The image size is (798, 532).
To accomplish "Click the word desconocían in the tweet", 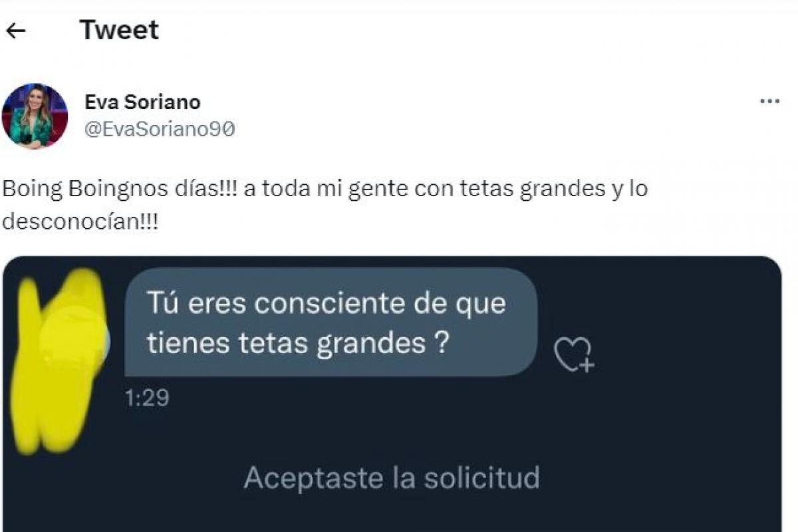I will (80, 221).
